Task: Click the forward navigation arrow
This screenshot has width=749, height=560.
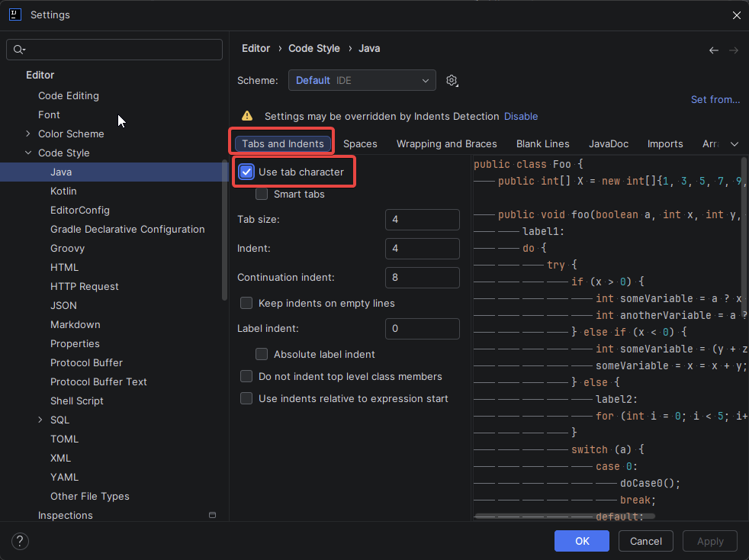Action: [733, 50]
